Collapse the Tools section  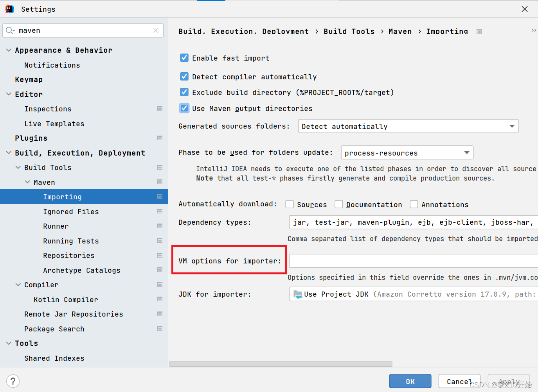(x=9, y=343)
